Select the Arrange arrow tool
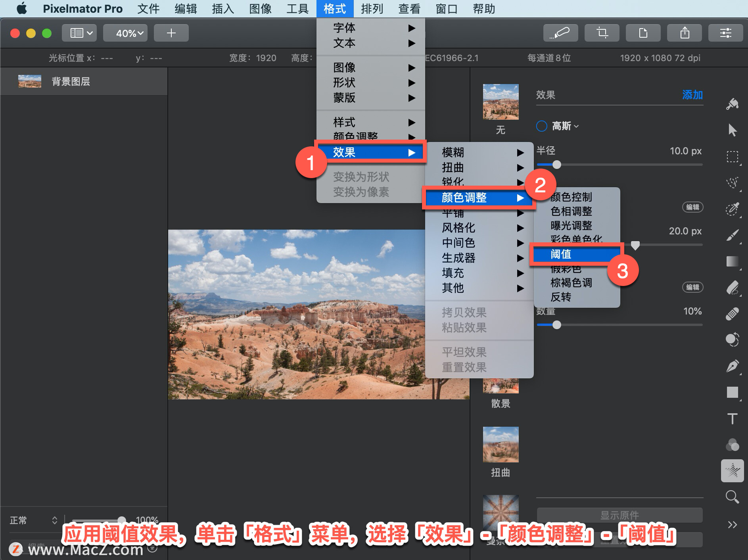The width and height of the screenshot is (748, 560). tap(732, 130)
